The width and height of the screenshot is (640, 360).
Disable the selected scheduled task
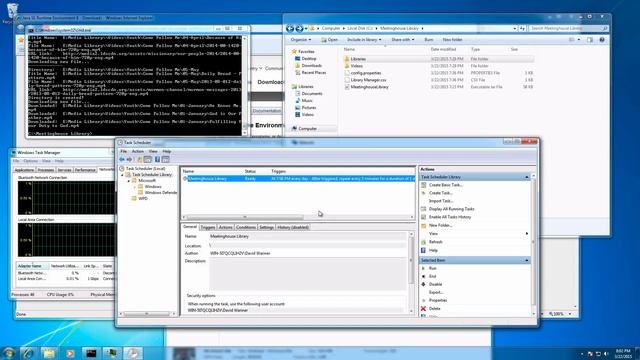click(436, 284)
